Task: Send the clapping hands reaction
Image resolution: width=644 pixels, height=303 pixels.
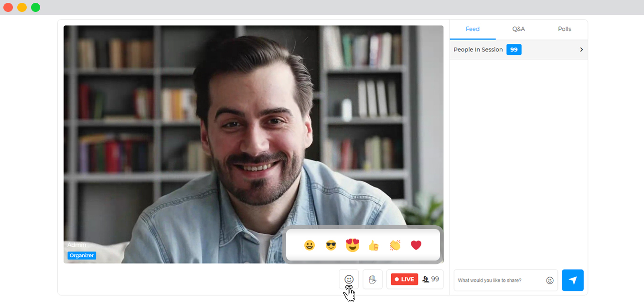Action: click(395, 245)
